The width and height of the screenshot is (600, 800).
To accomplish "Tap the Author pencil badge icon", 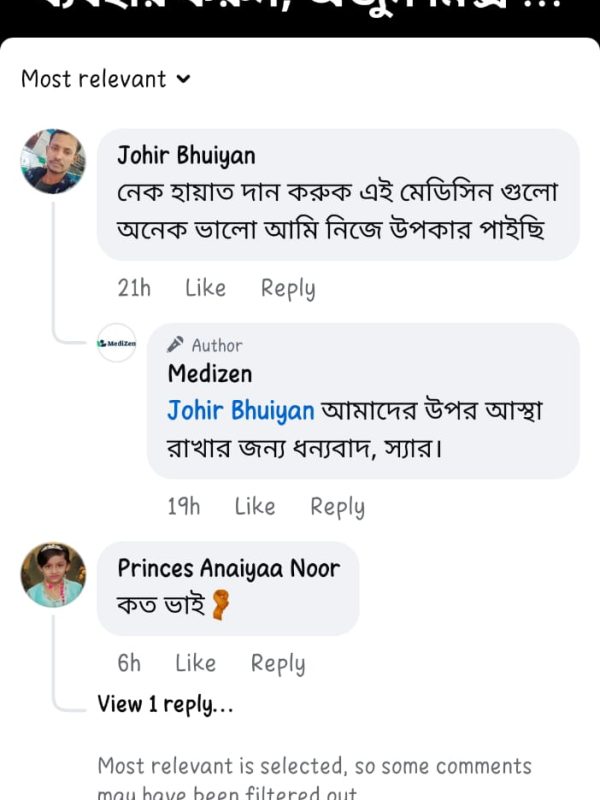I will pos(176,344).
